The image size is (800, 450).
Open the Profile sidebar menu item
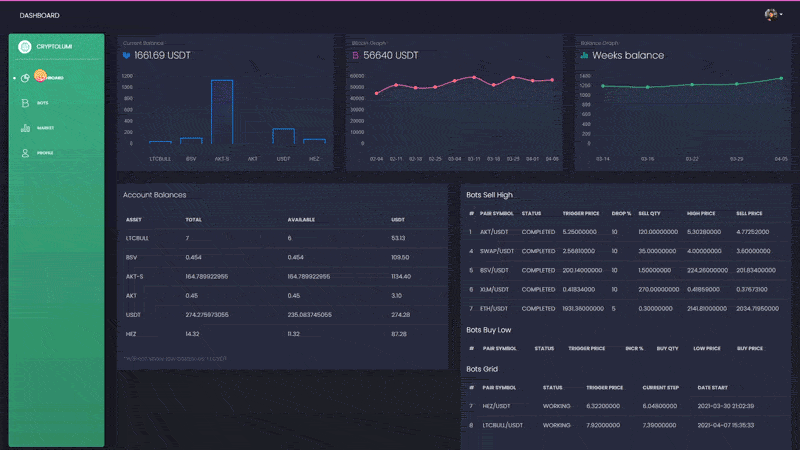pos(45,153)
